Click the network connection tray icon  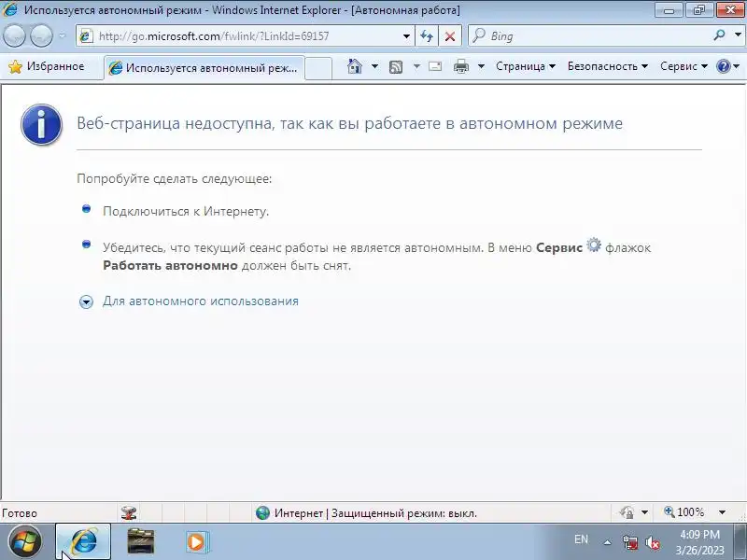[x=629, y=542]
